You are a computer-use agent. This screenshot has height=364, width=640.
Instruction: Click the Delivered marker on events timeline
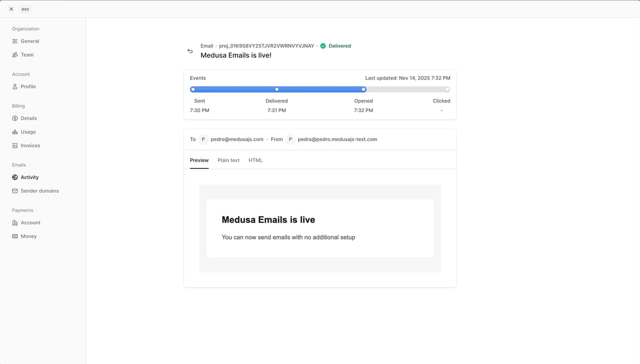pos(277,89)
